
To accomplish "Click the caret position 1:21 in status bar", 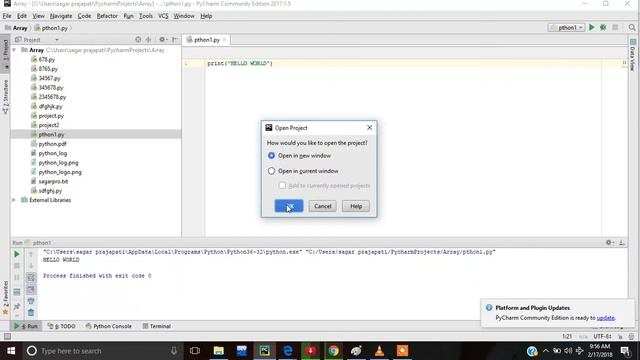I will pyautogui.click(x=567, y=336).
